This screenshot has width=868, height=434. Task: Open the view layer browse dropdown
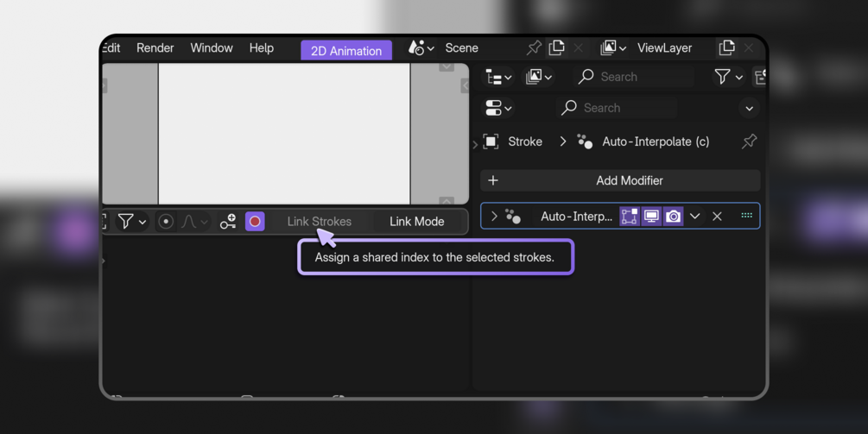pyautogui.click(x=613, y=48)
